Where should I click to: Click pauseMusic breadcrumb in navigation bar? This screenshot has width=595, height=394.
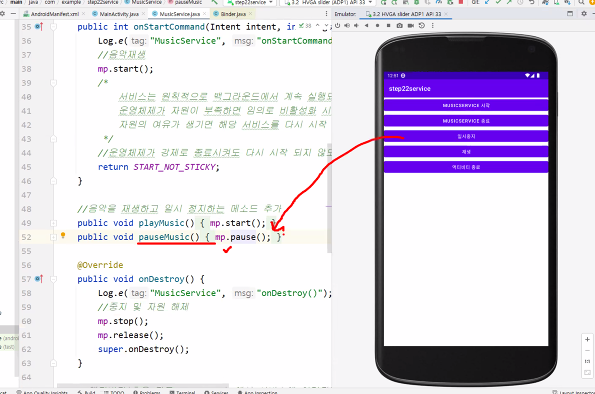(185, 2)
